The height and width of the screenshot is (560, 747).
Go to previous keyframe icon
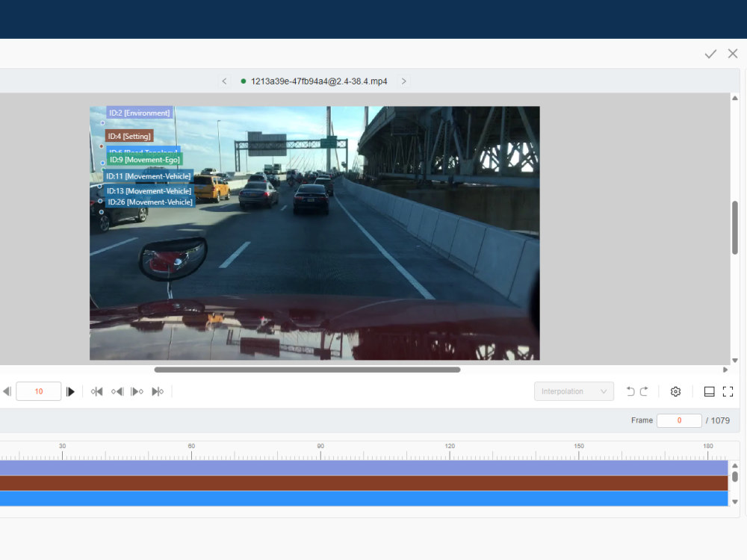[x=117, y=391]
